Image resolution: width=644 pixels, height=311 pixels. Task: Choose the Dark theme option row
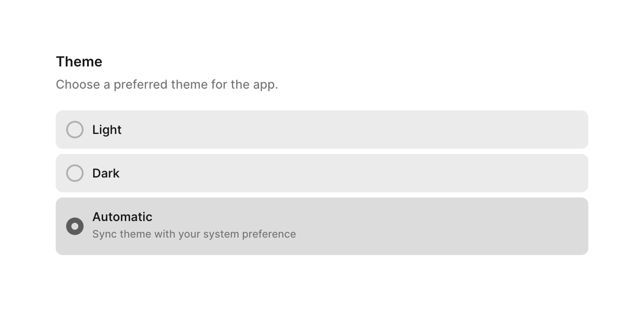[x=322, y=173]
